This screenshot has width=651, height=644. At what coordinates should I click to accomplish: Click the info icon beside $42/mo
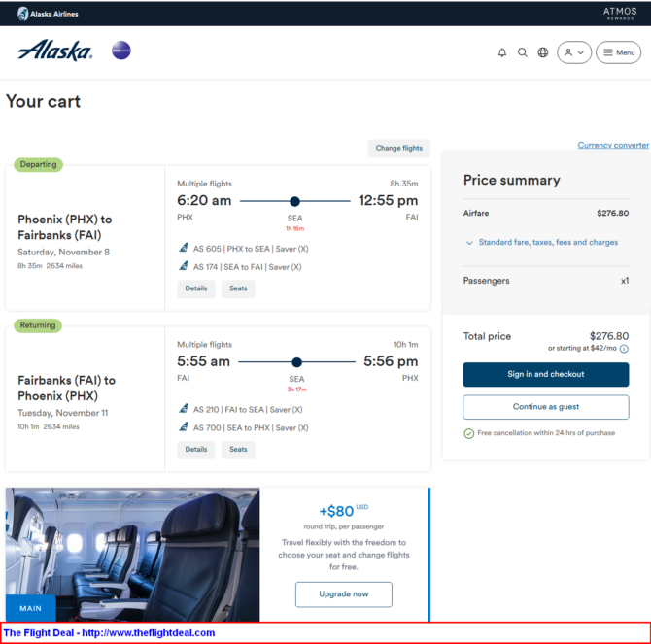(x=624, y=349)
